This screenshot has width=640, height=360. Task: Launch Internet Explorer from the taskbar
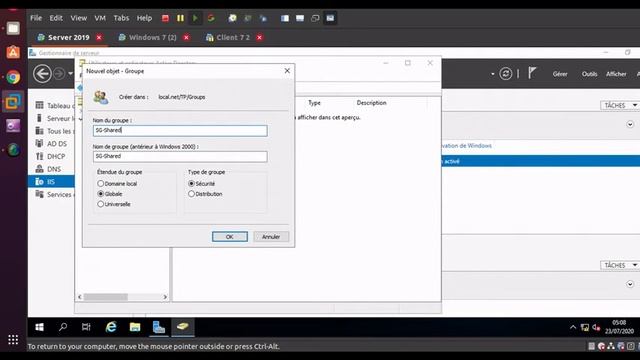pyautogui.click(x=111, y=327)
